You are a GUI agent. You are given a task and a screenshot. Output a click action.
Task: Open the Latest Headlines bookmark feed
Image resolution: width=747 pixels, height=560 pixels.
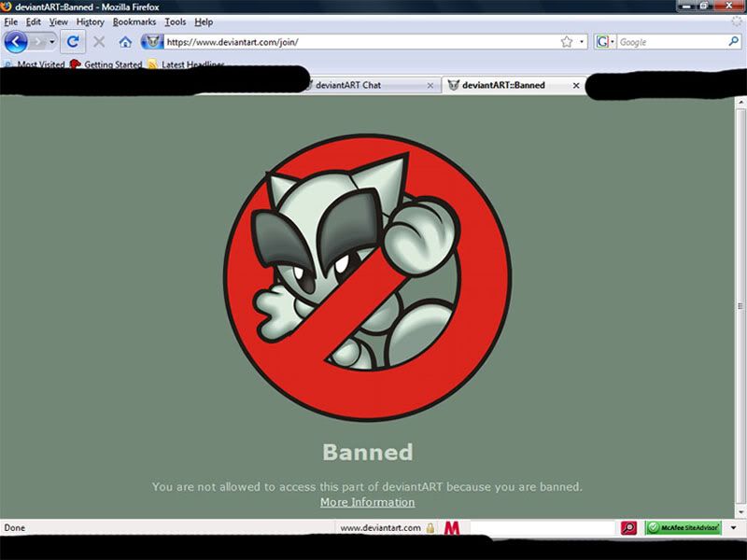click(186, 64)
